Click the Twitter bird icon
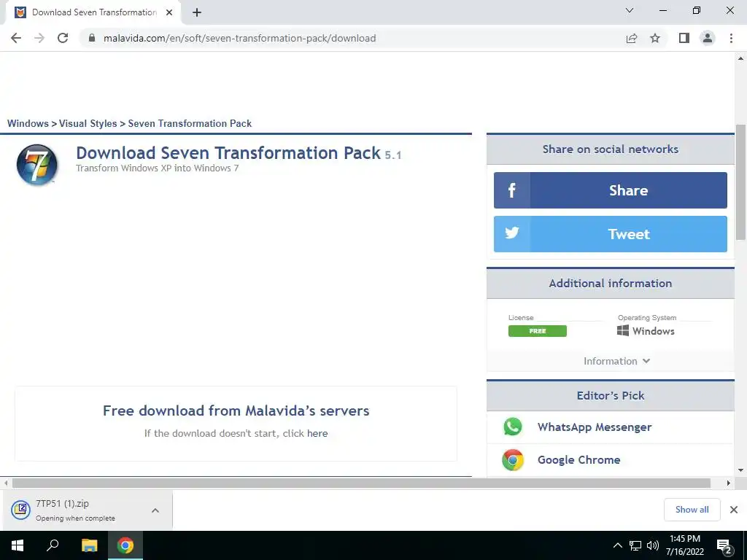Image resolution: width=747 pixels, height=560 pixels. click(511, 234)
